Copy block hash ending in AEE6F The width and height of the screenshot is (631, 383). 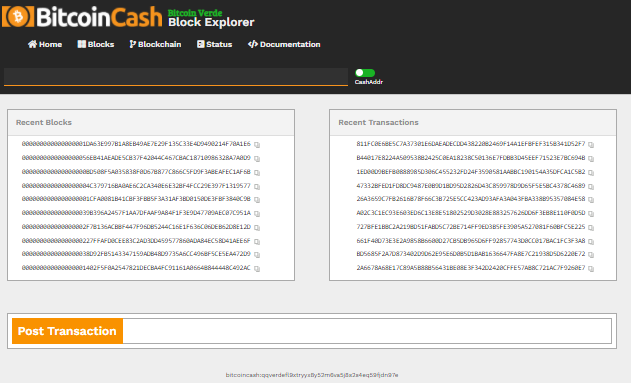[257, 242]
